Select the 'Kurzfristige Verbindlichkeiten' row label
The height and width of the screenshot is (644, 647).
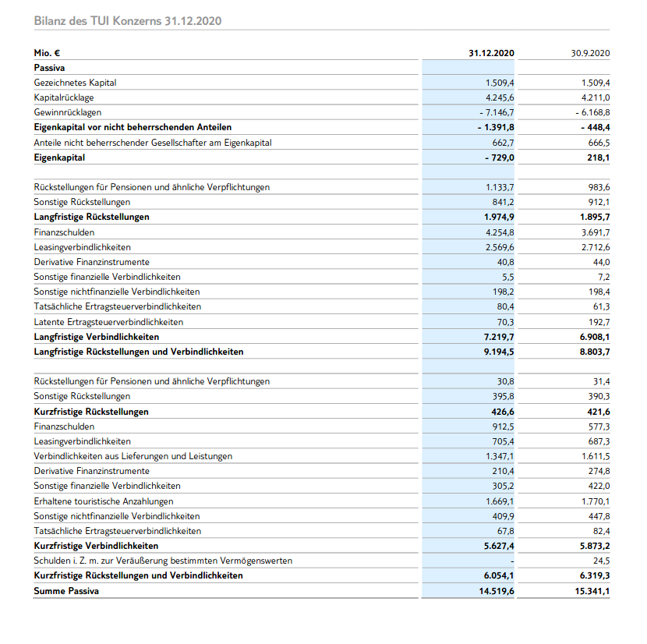point(96,546)
